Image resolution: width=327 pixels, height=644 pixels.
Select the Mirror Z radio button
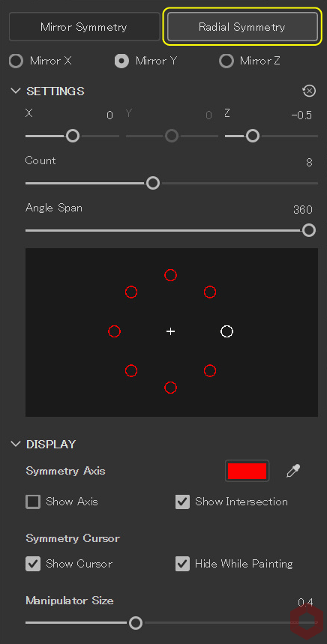[226, 61]
